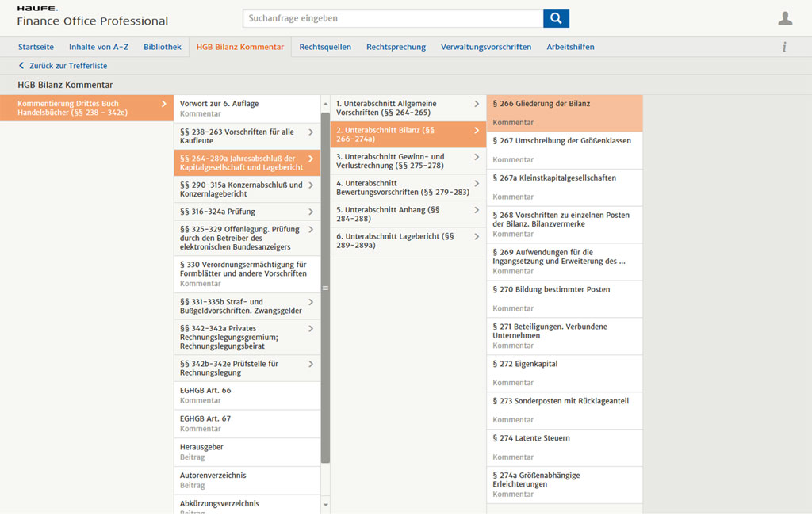Click the scroll-up arrow in the second column
Screen dimensions: 812x531
pos(325,104)
